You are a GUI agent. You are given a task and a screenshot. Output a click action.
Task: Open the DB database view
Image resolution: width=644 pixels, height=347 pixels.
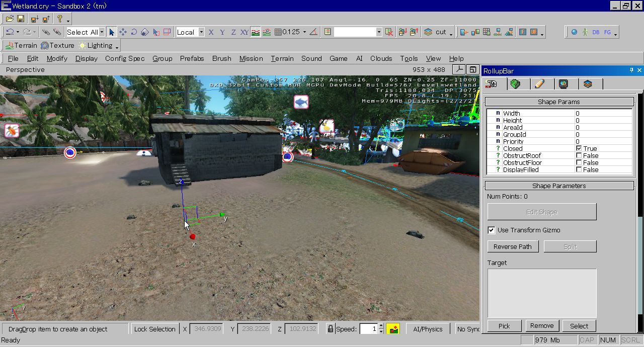pyautogui.click(x=596, y=32)
